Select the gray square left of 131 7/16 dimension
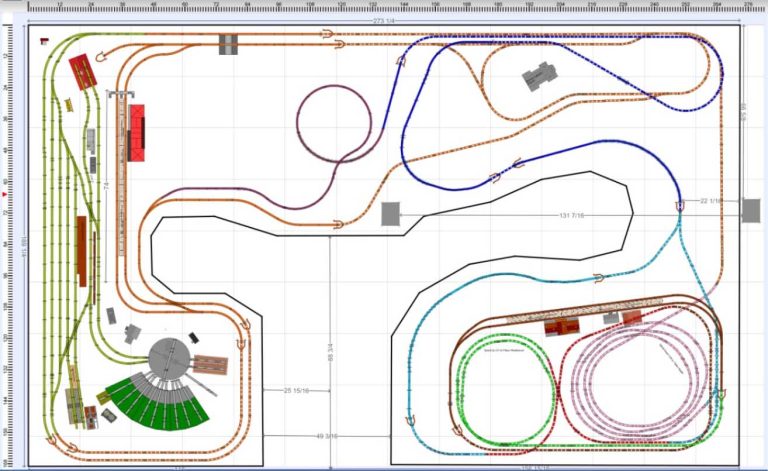The height and width of the screenshot is (471, 768). (391, 214)
